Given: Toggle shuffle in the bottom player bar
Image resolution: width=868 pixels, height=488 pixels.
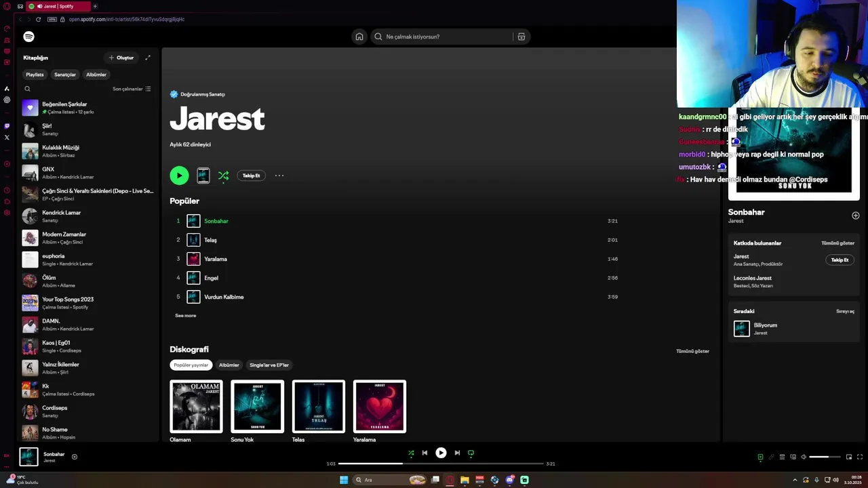Looking at the screenshot, I should tap(411, 453).
